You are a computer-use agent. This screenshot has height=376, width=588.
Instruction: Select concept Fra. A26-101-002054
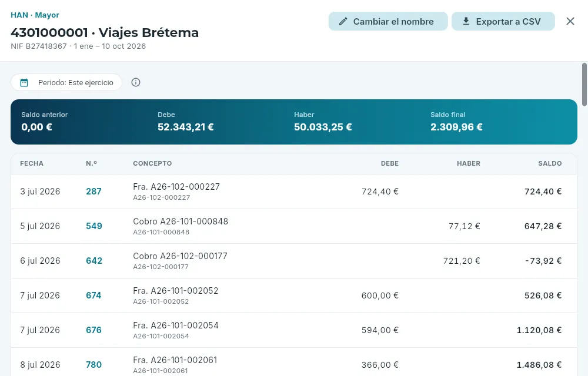(x=175, y=325)
